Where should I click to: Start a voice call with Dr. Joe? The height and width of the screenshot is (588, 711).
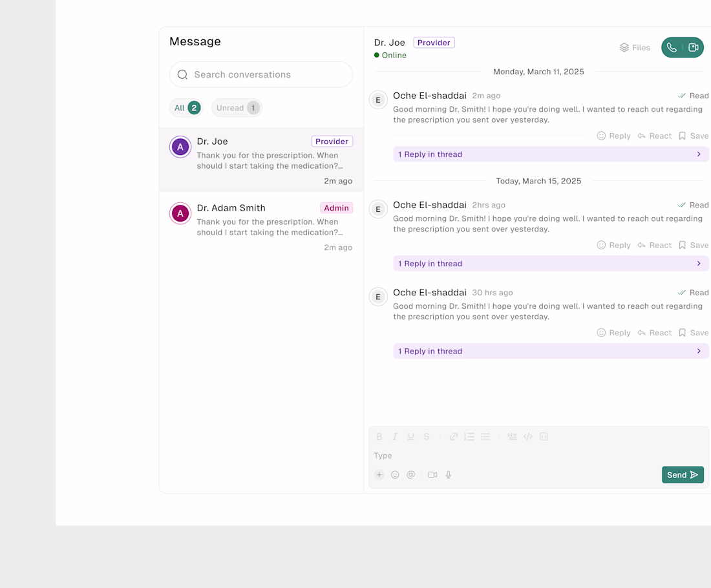click(672, 48)
